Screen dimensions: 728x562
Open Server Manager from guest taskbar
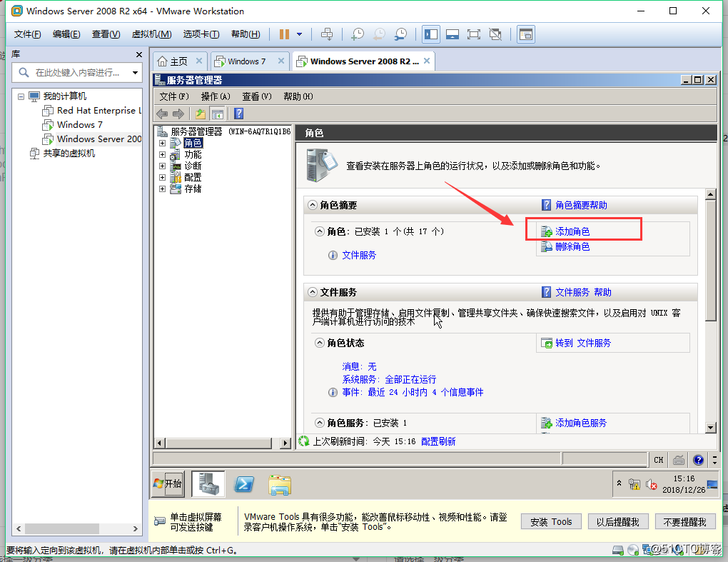point(208,483)
